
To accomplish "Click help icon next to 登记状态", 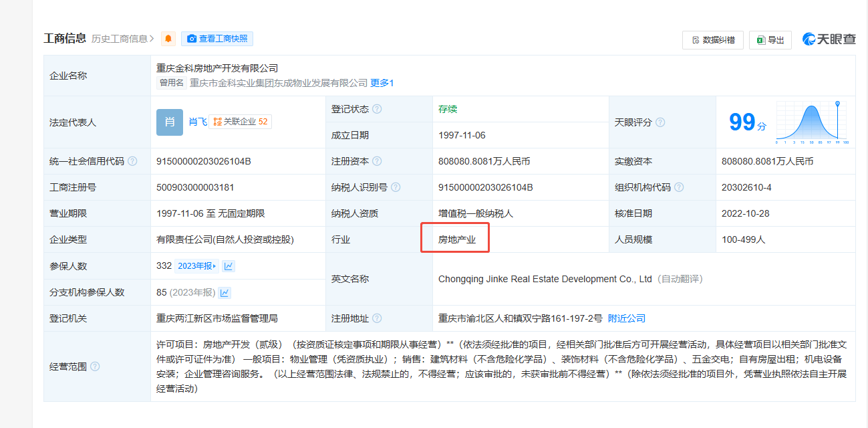I will (377, 109).
